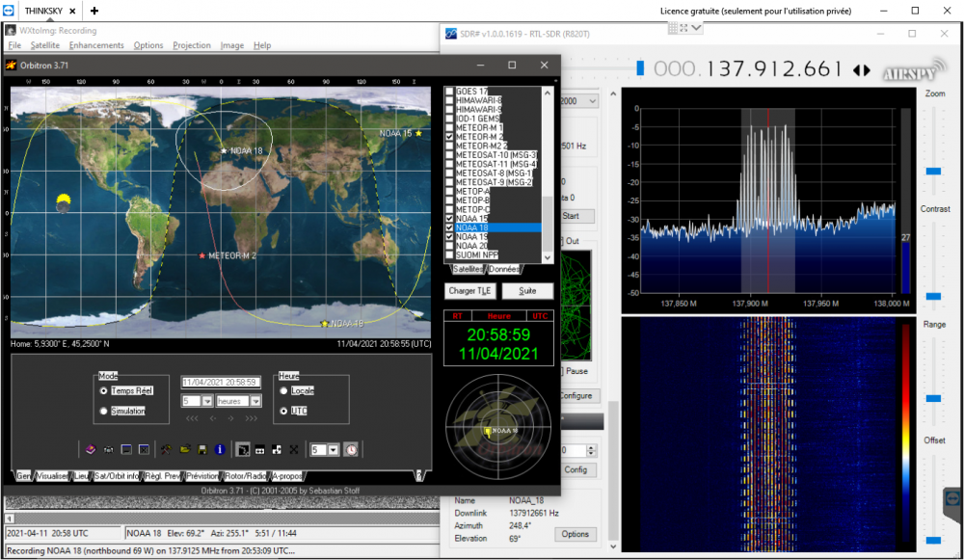Click the floppy disk save icon
964x560 pixels.
pos(202,450)
